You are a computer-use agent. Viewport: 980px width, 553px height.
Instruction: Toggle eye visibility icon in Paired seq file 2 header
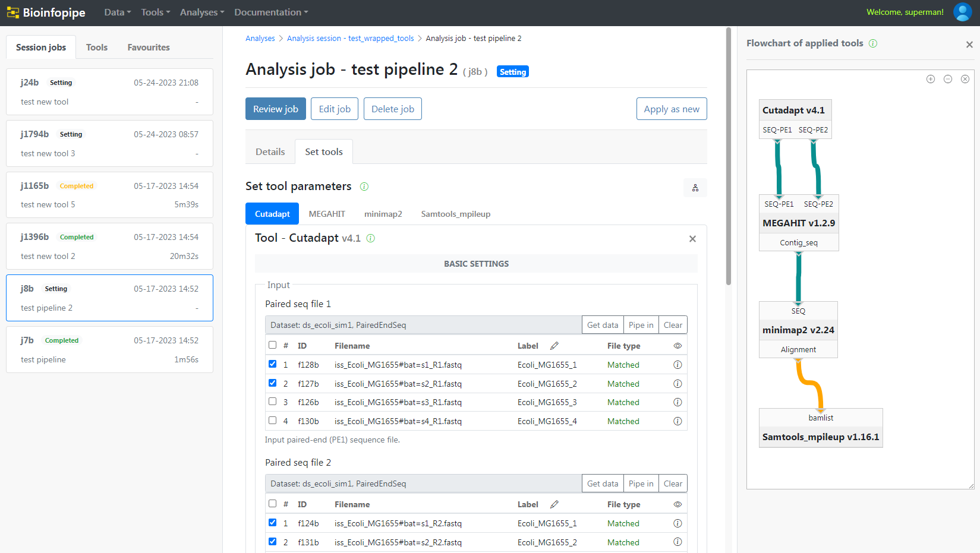(678, 504)
